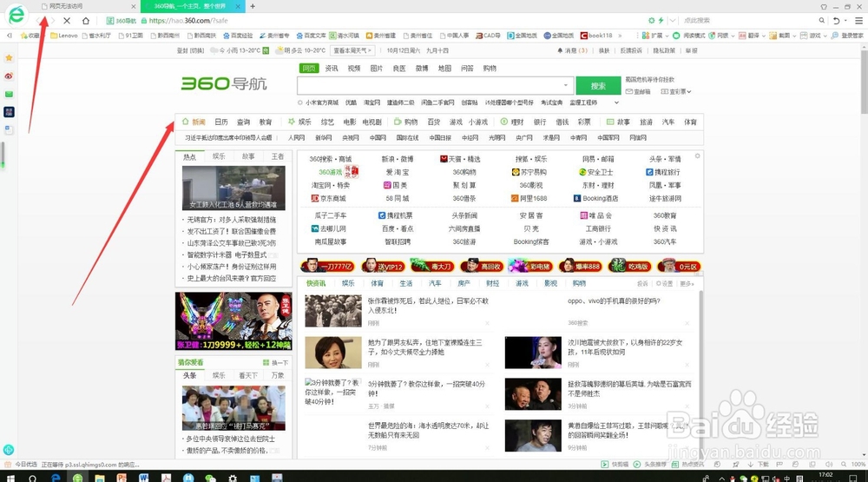Screen dimensions: 868x482
Task: Open the book118 bookmark
Action: tap(596, 36)
